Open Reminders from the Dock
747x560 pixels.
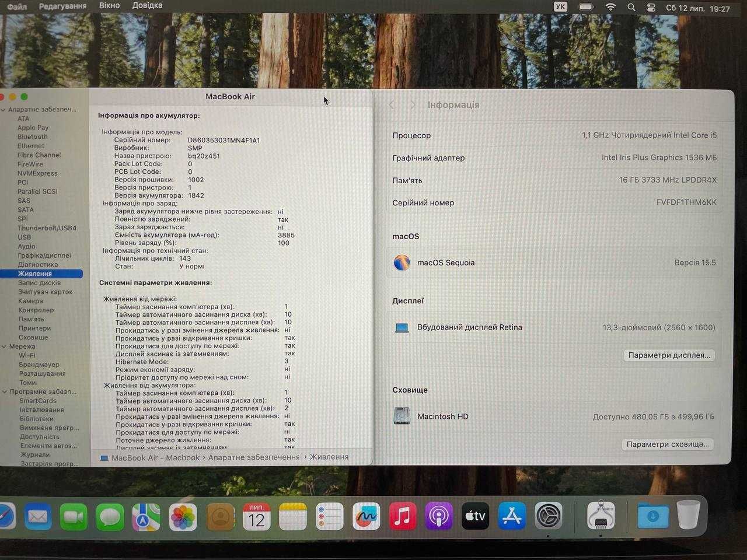(330, 516)
